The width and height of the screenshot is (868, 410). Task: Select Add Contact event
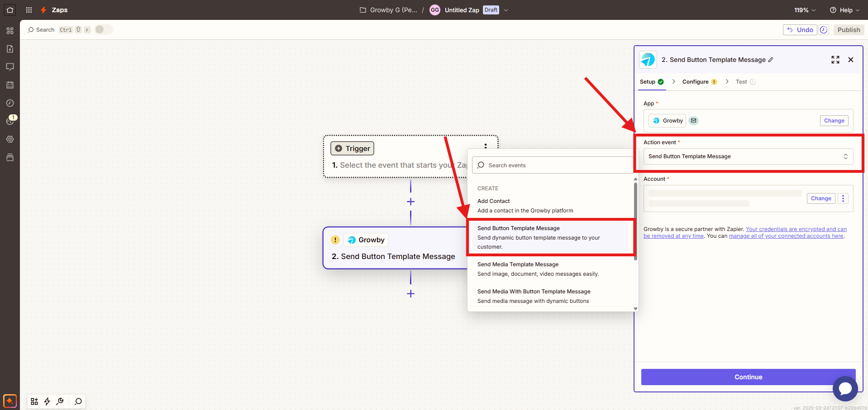(550, 206)
